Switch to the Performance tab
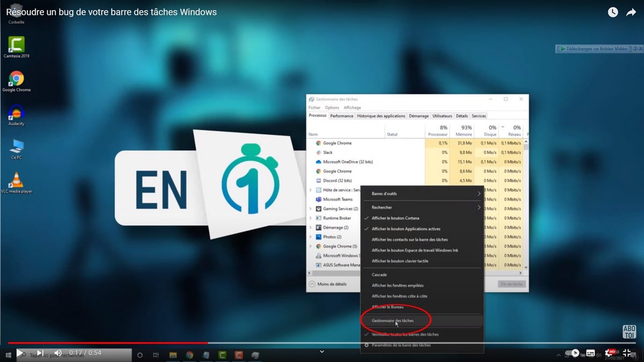Image resolution: width=644 pixels, height=362 pixels. [x=341, y=116]
